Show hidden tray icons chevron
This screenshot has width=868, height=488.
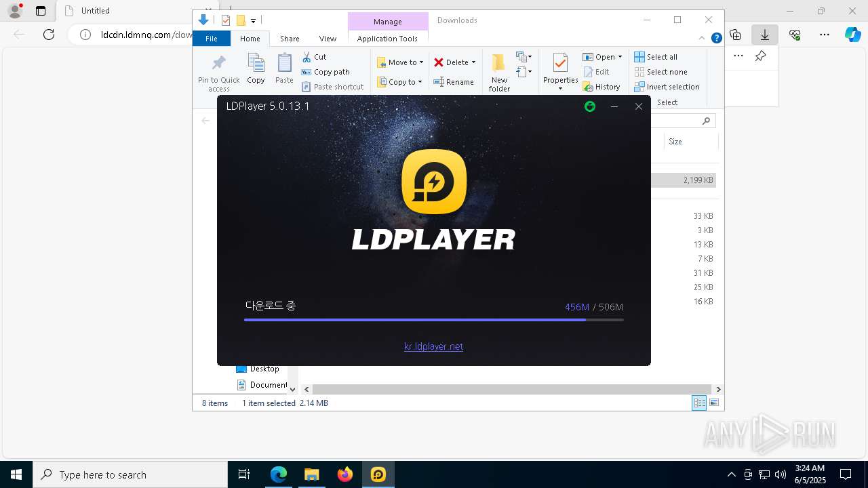(x=731, y=474)
